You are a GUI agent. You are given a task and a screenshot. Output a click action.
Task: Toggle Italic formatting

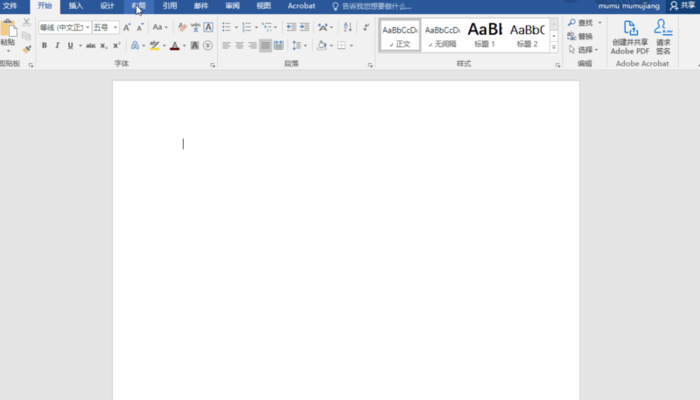coord(57,45)
